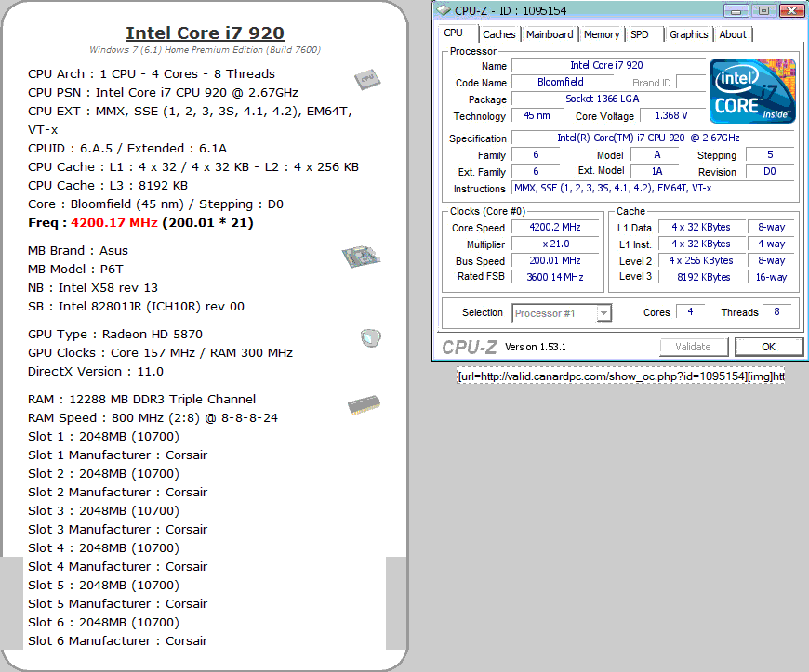The height and width of the screenshot is (672, 809).
Task: Click the Core Speed 4200.2 MHz field
Action: pyautogui.click(x=555, y=228)
